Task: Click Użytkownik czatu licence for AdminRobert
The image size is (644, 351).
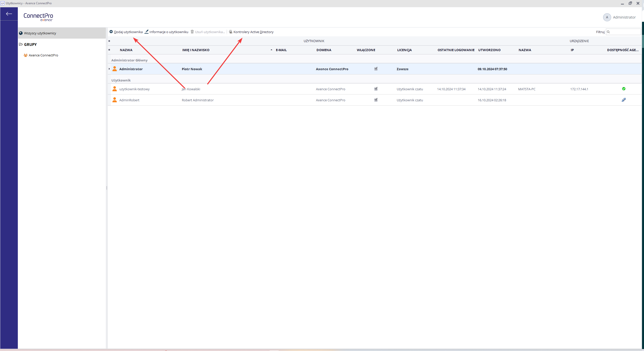Action: [410, 100]
